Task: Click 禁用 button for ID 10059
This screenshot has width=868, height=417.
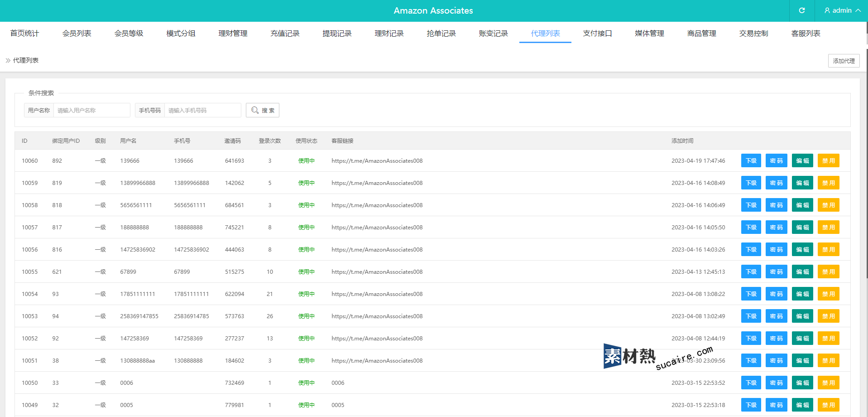Action: [829, 183]
